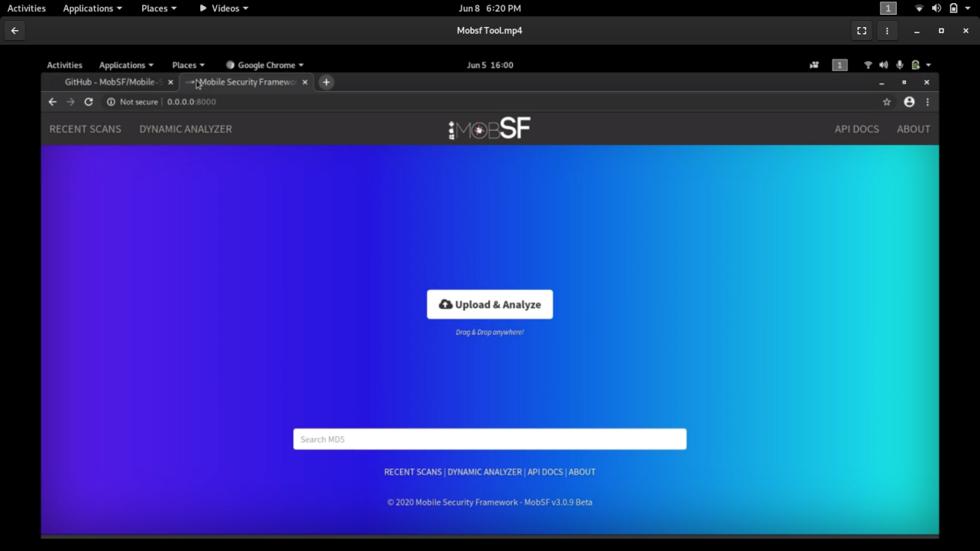The width and height of the screenshot is (980, 551).
Task: Maximize the Videos window
Action: (941, 31)
